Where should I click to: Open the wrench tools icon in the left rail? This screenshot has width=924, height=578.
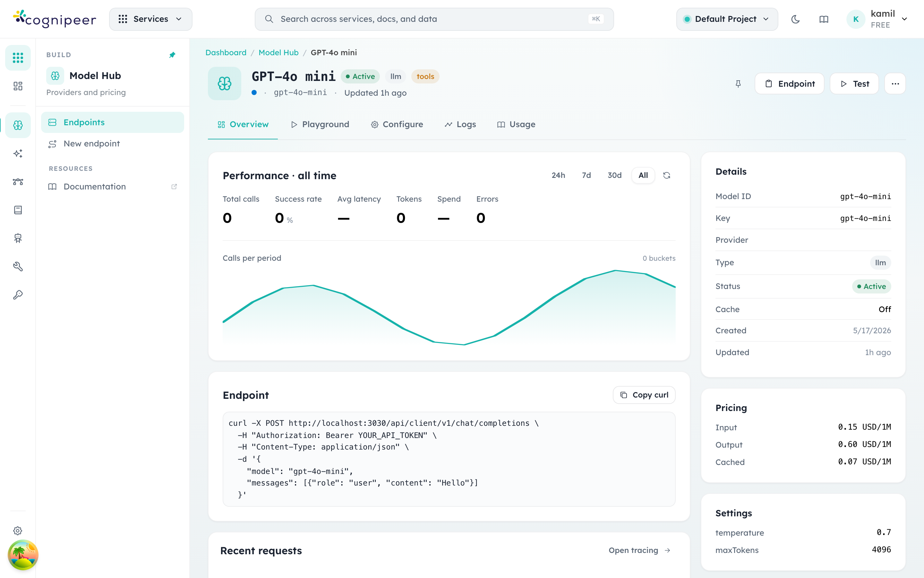click(18, 267)
